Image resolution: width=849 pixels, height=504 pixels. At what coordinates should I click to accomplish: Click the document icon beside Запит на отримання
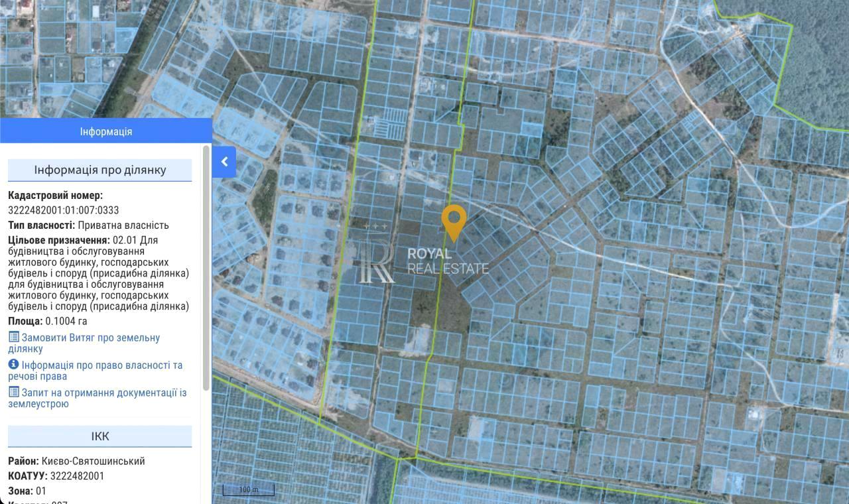click(x=13, y=392)
